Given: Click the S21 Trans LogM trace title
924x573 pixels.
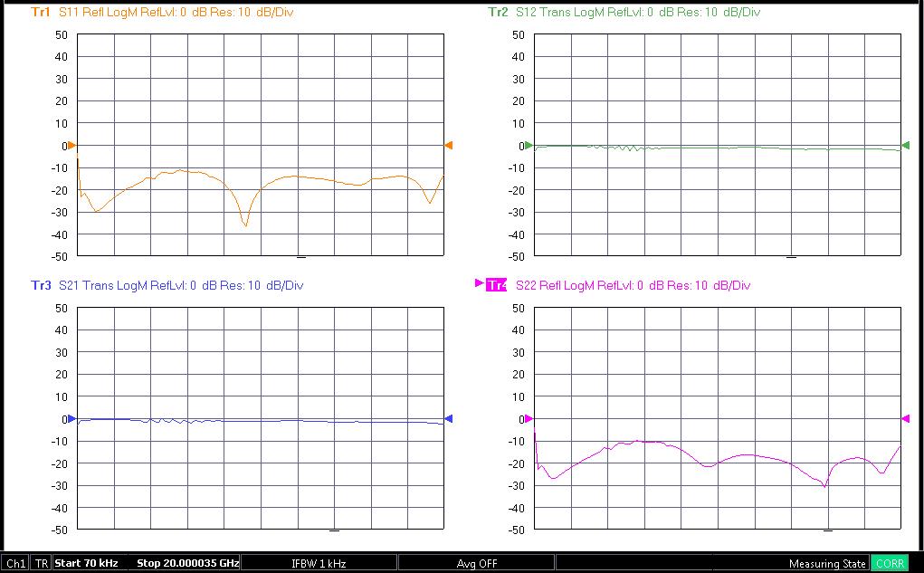Looking at the screenshot, I should (x=181, y=285).
